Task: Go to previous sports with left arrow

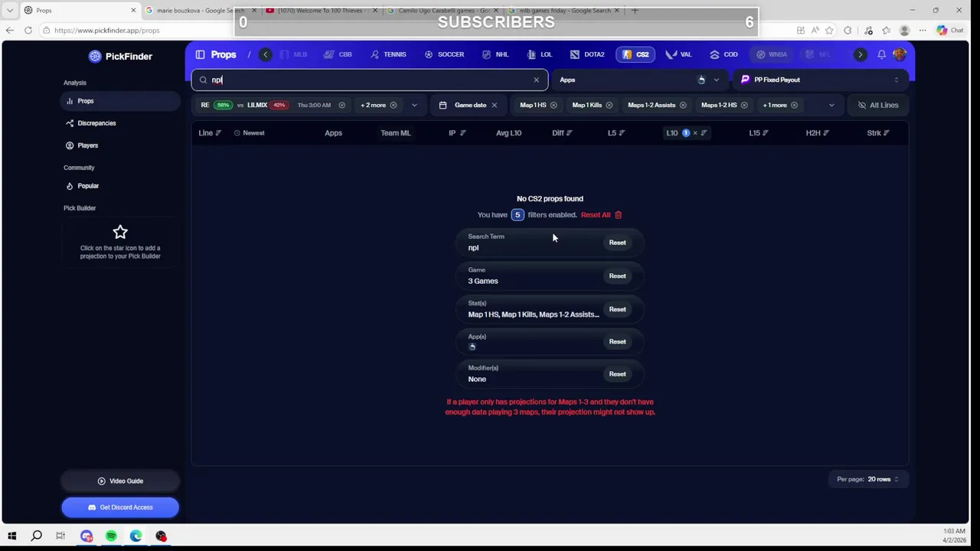Action: tap(266, 54)
